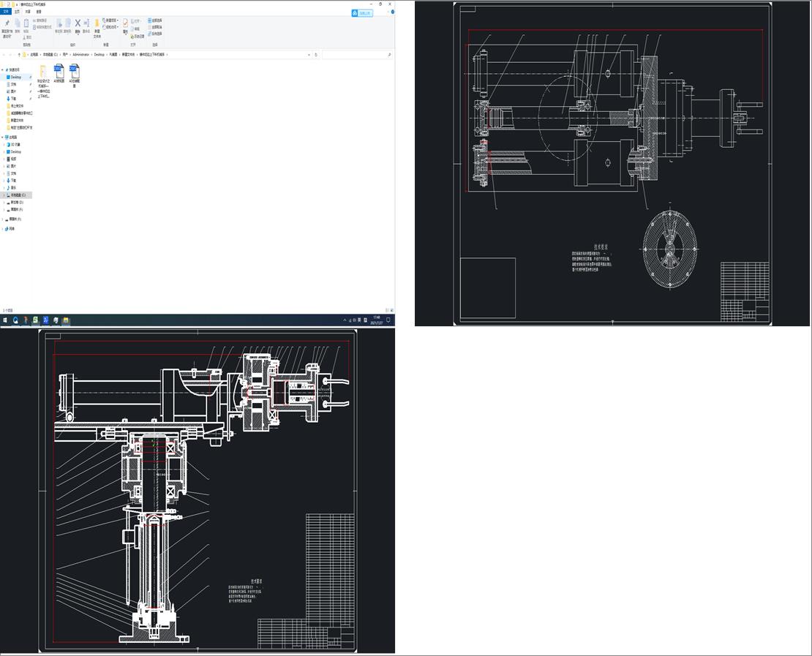Image resolution: width=812 pixels, height=656 pixels.
Task: Click the Desktop segment in the address path
Action: 99,54
